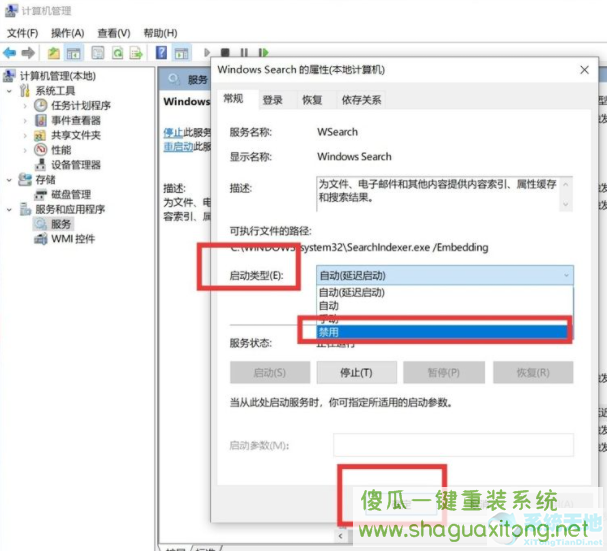The image size is (607, 551).
Task: Expand the 性能 tree node
Action: click(x=25, y=150)
